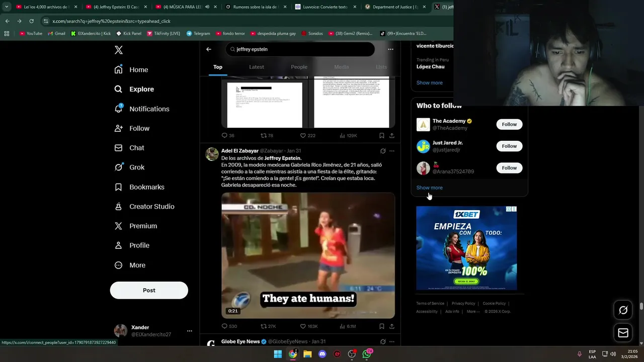Focus the jeffrey epstein search field
Viewport: 644px width, 362px height.
(x=300, y=49)
